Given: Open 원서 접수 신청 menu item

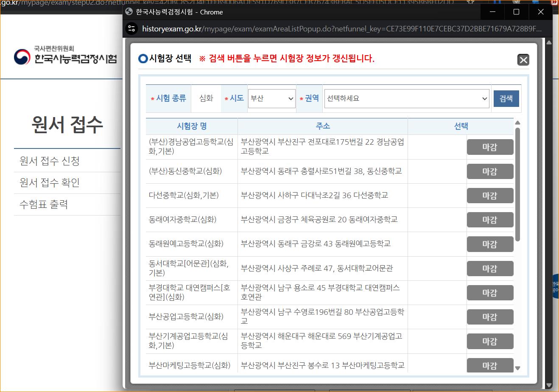Looking at the screenshot, I should click(x=50, y=161).
